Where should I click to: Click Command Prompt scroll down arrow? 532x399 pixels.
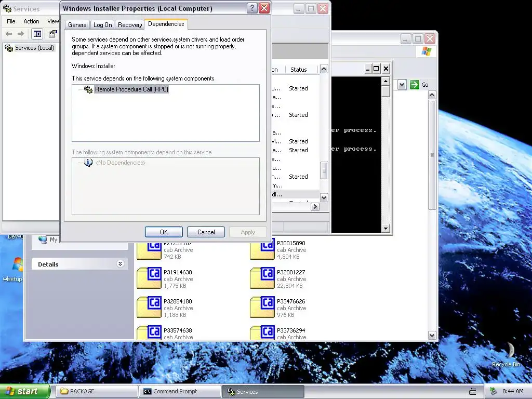pos(385,229)
